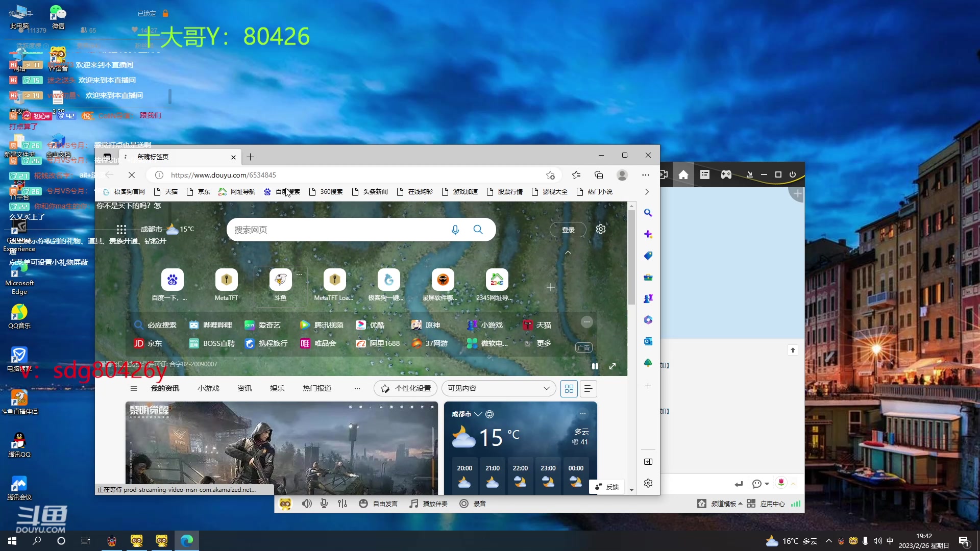The height and width of the screenshot is (551, 980).
Task: Open Edge sidebar tree icon
Action: pos(648,363)
